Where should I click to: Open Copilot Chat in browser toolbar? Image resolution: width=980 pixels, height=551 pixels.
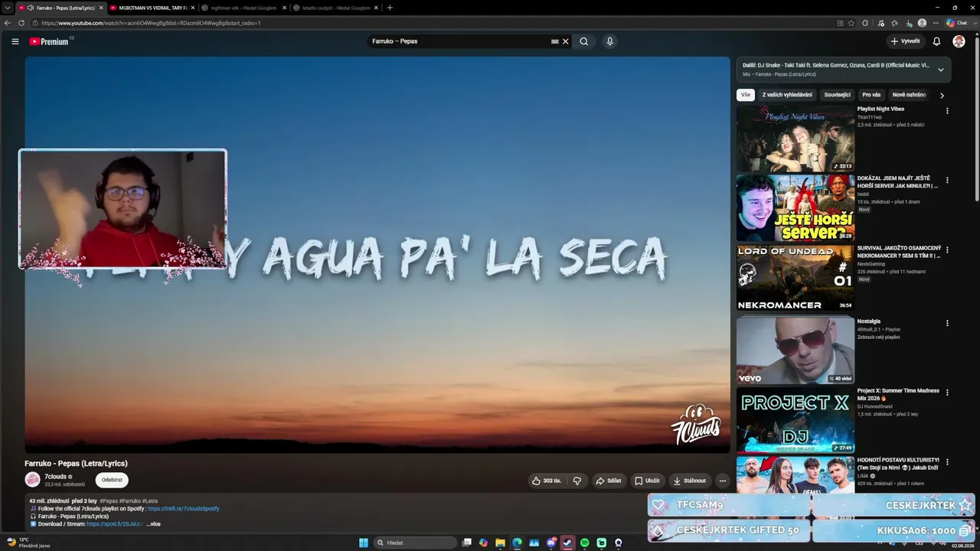pos(957,23)
